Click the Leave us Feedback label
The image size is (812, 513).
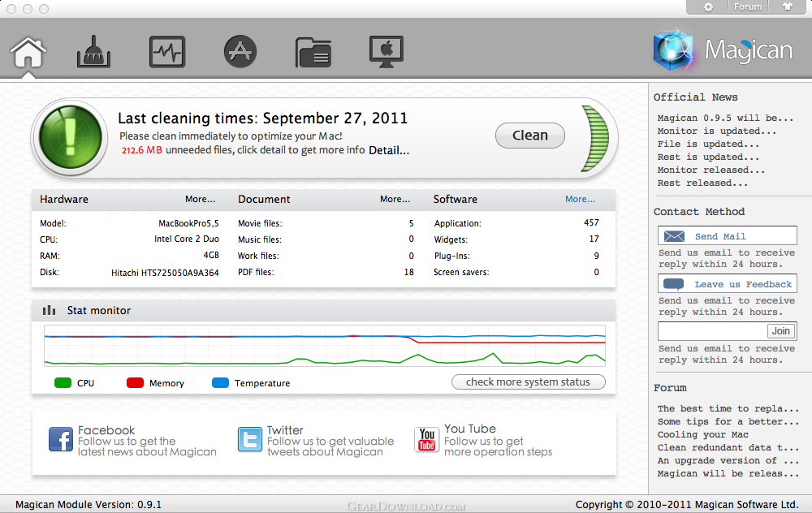pos(743,284)
